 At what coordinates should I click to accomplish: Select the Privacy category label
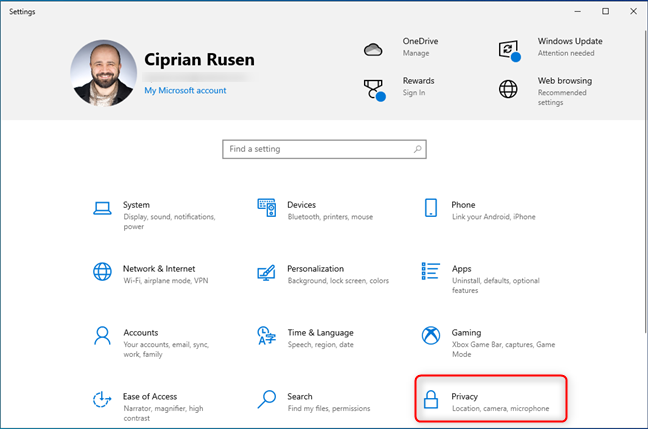464,397
